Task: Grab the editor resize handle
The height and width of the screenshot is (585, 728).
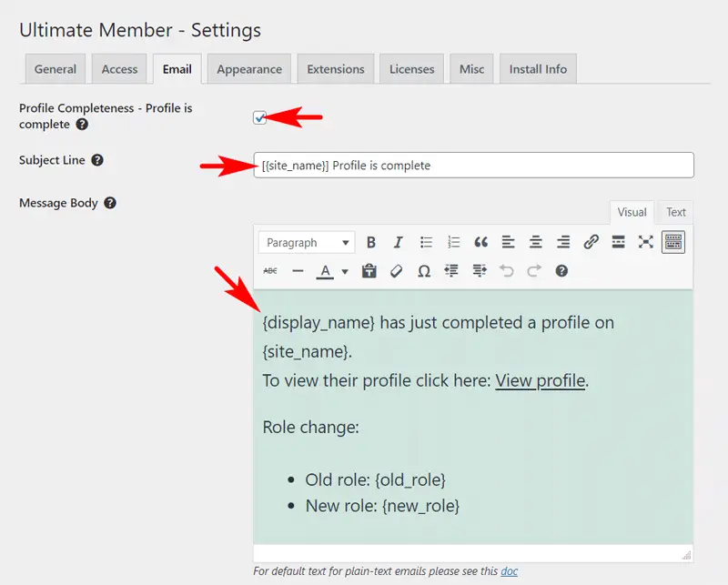Action: (687, 555)
